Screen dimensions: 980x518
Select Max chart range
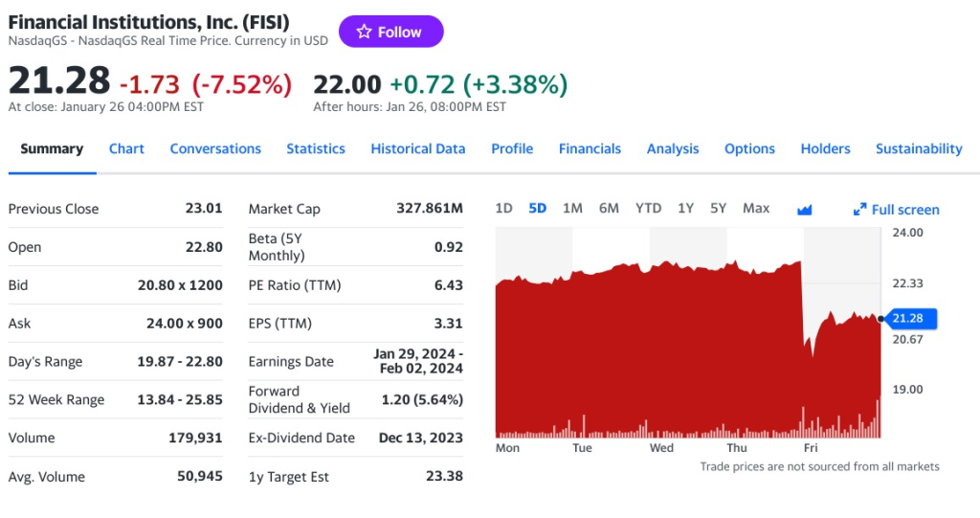pyautogui.click(x=756, y=209)
